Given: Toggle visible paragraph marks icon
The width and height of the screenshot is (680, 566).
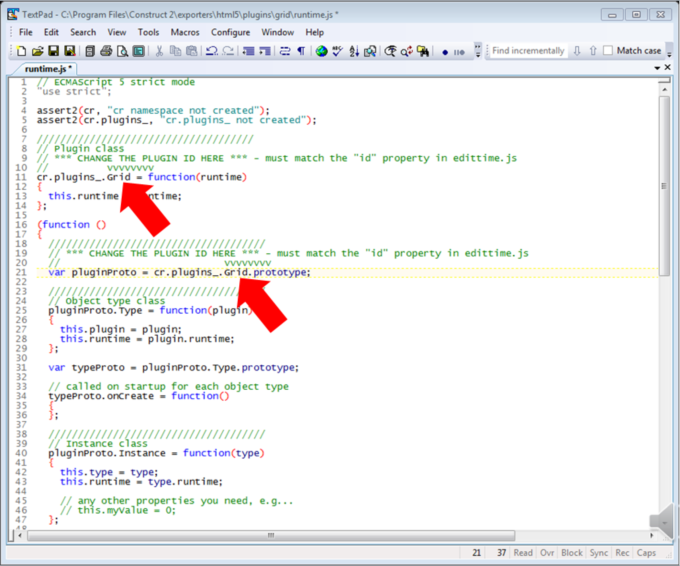Looking at the screenshot, I should 301,51.
